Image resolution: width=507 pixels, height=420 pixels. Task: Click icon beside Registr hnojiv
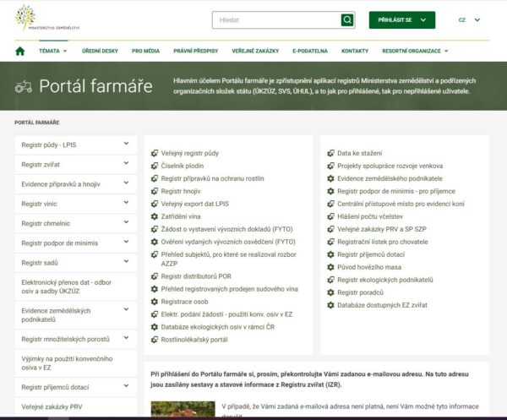click(x=155, y=191)
